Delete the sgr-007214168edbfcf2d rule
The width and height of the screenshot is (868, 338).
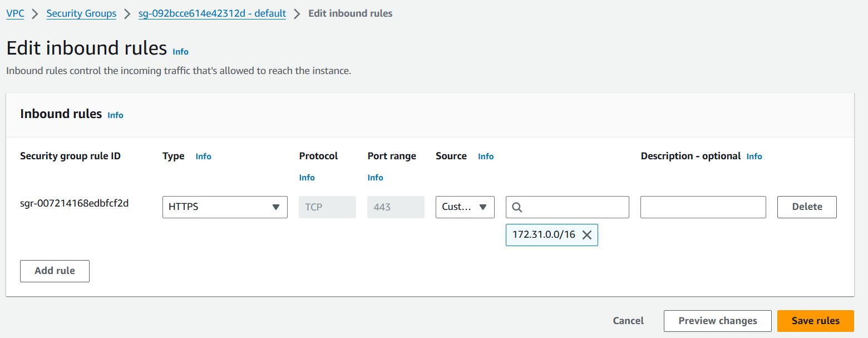807,207
